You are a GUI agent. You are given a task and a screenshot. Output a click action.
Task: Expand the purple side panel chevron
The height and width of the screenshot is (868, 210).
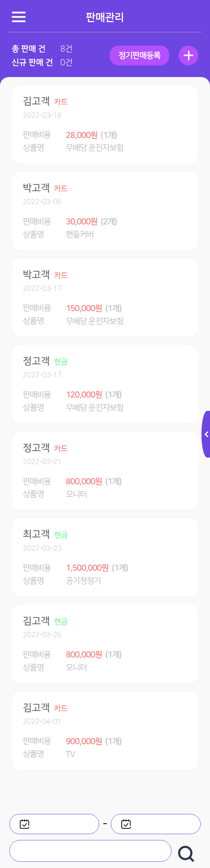206,434
